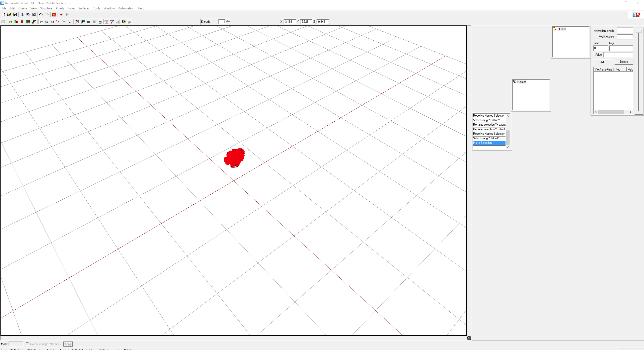
Task: Click the Add keyframe button
Action: (x=603, y=62)
